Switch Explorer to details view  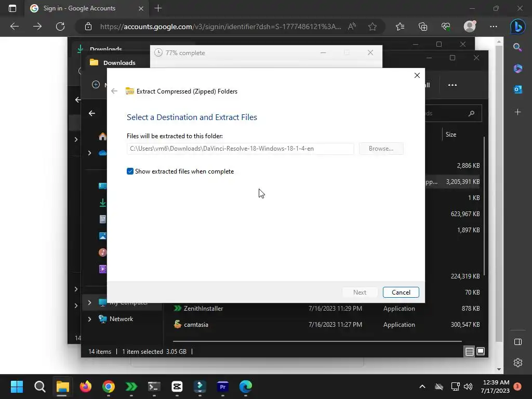click(469, 352)
